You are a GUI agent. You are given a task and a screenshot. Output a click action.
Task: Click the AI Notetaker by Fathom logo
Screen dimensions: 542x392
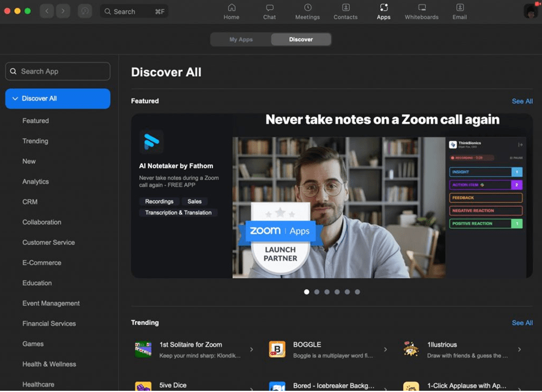pyautogui.click(x=151, y=142)
